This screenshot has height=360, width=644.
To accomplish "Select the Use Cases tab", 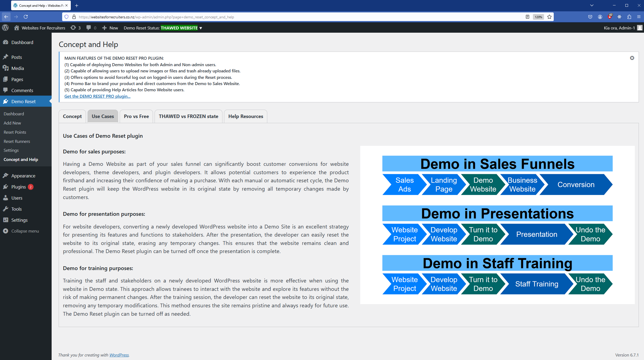I will click(103, 116).
